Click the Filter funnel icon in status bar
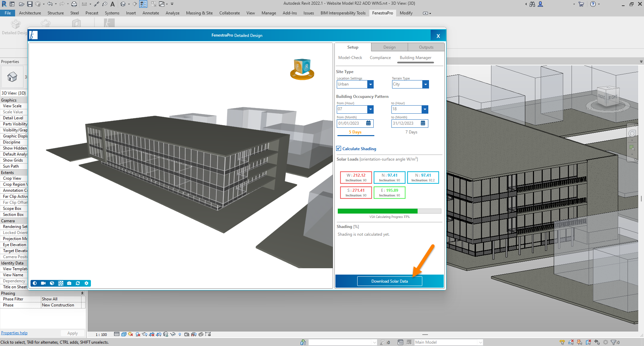The height and width of the screenshot is (346, 644). (613, 342)
